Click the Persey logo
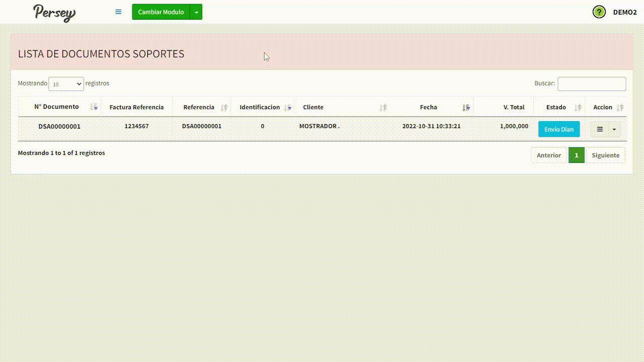Image resolution: width=644 pixels, height=362 pixels. [x=54, y=13]
